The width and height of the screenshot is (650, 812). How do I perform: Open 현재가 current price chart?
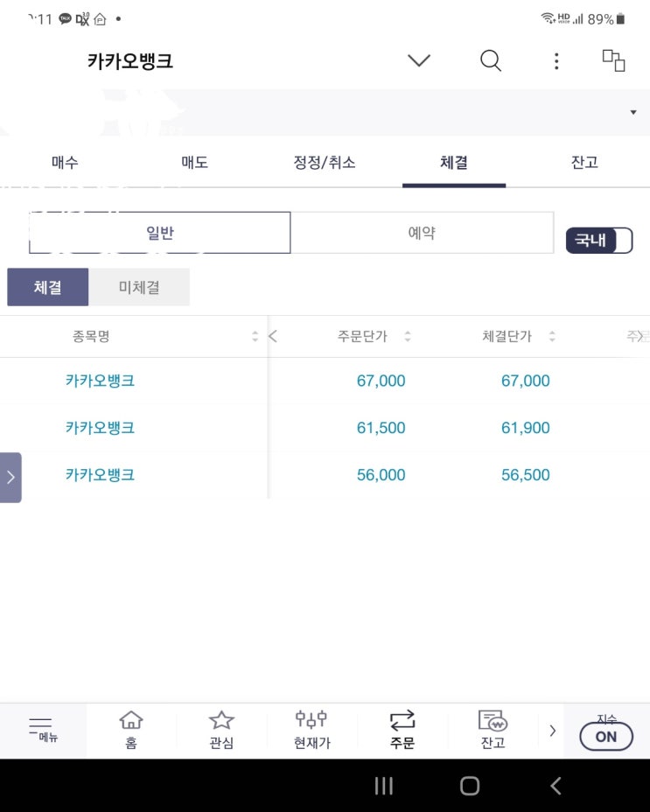[311, 730]
